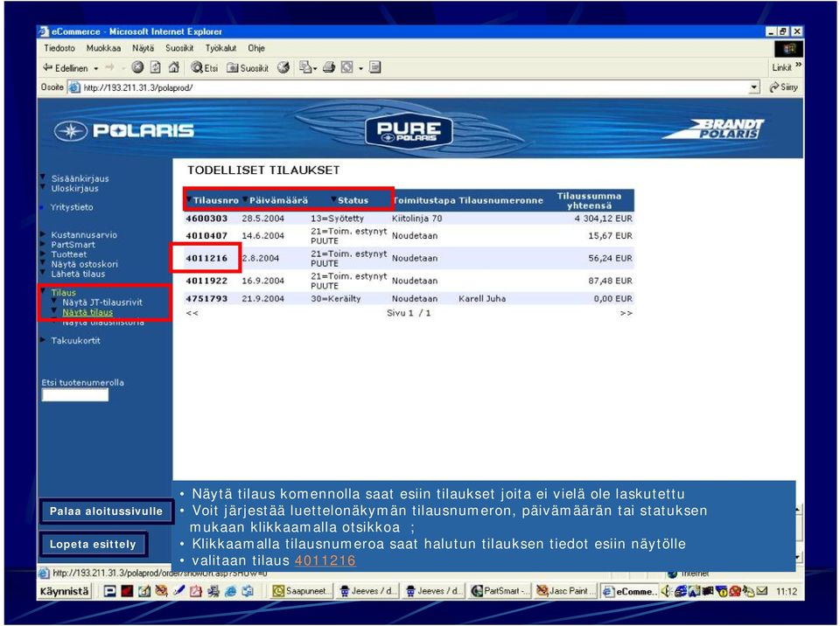Click the Edellinen back arrow icon
Viewport: 840px width, 626px height.
(47, 67)
